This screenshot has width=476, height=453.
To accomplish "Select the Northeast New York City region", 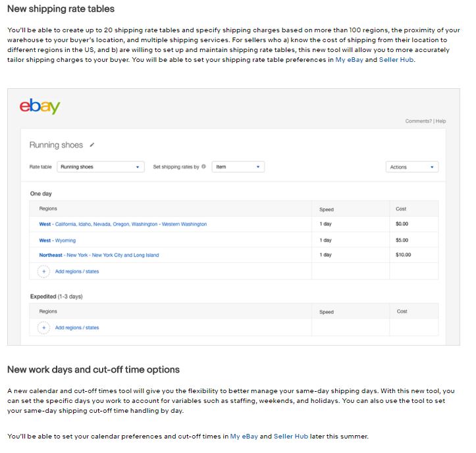I will (99, 255).
